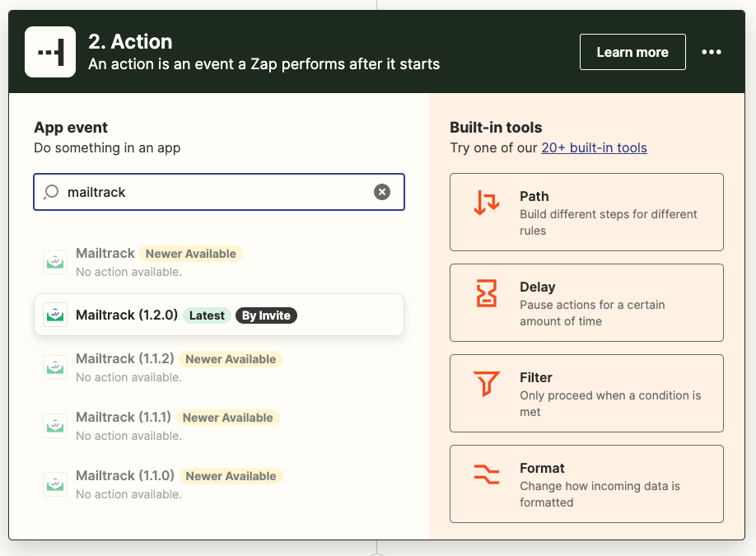Click the Learn more button
This screenshot has height=556, width=756.
(632, 51)
